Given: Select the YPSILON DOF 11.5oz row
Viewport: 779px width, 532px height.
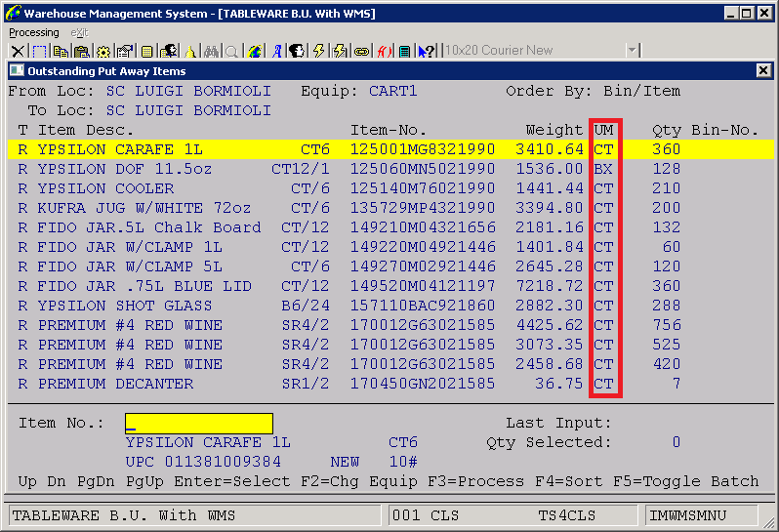Looking at the screenshot, I should 390,169.
